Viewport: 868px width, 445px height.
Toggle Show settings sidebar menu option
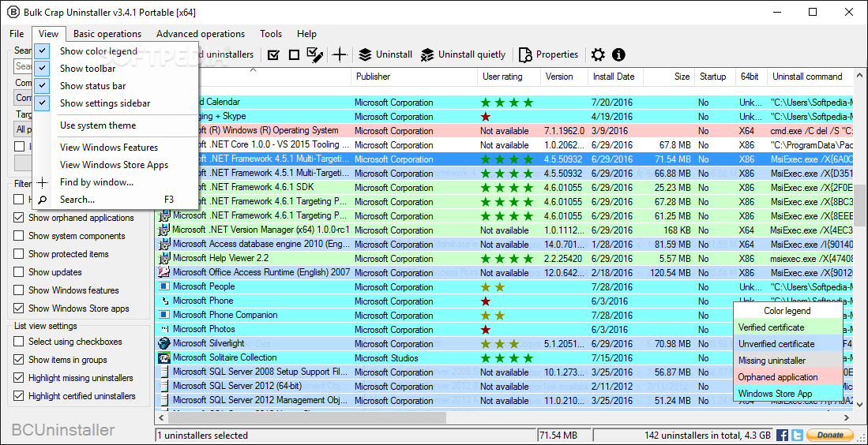pyautogui.click(x=115, y=103)
